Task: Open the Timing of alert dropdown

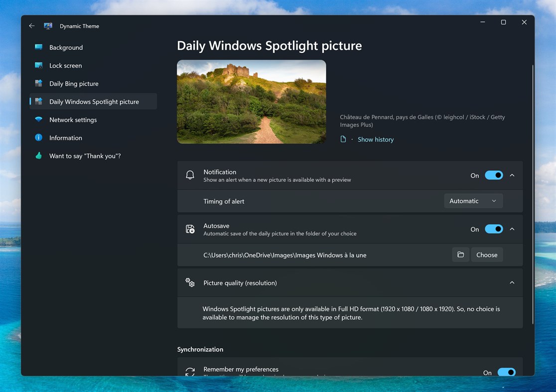Action: tap(473, 201)
